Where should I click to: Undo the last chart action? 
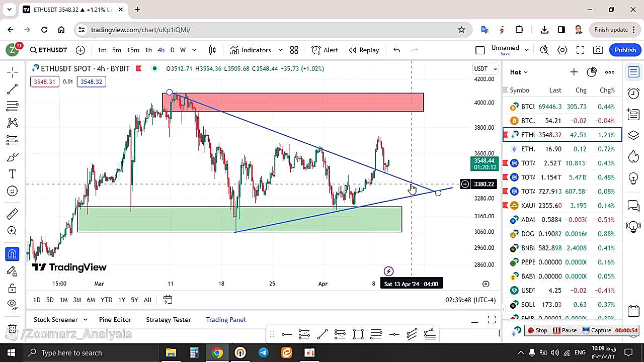396,50
